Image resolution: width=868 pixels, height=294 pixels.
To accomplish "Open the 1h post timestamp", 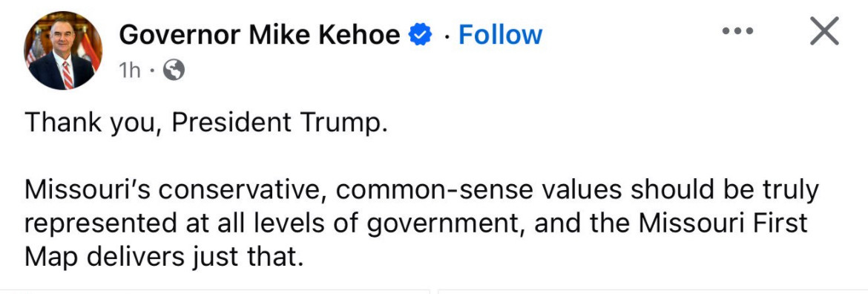I will click(130, 71).
